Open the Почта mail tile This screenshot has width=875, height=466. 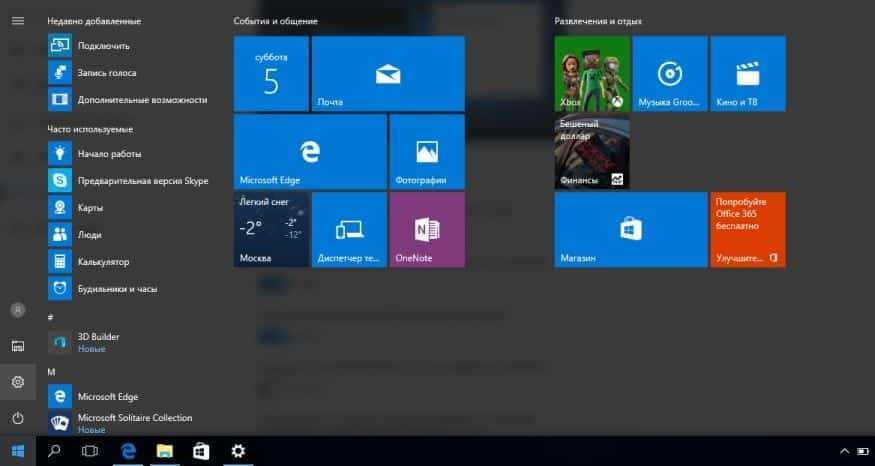[388, 74]
